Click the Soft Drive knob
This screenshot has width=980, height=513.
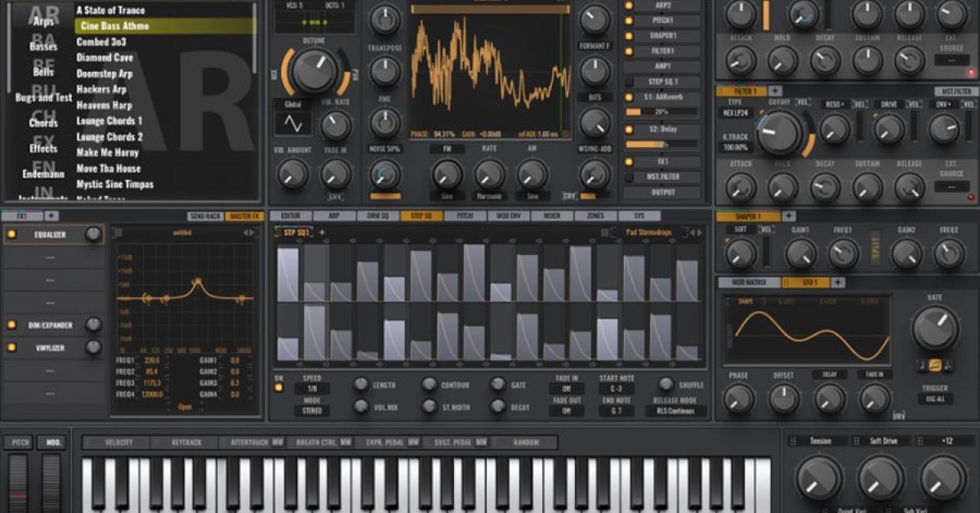(x=881, y=478)
